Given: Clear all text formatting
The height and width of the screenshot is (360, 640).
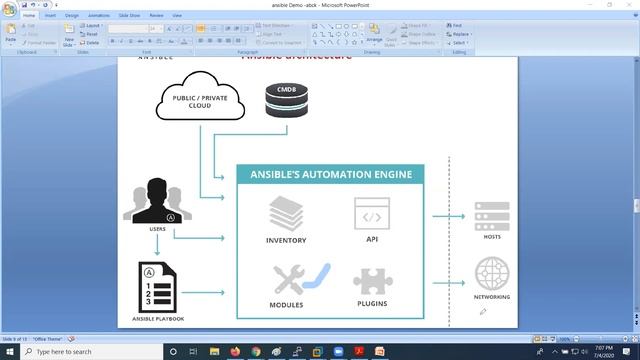Looking at the screenshot, I should (188, 29).
